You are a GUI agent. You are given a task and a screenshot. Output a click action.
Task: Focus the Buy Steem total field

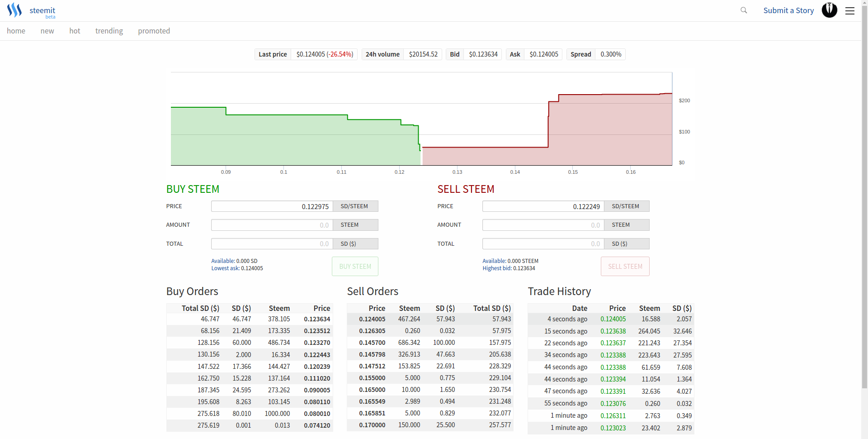tap(272, 244)
